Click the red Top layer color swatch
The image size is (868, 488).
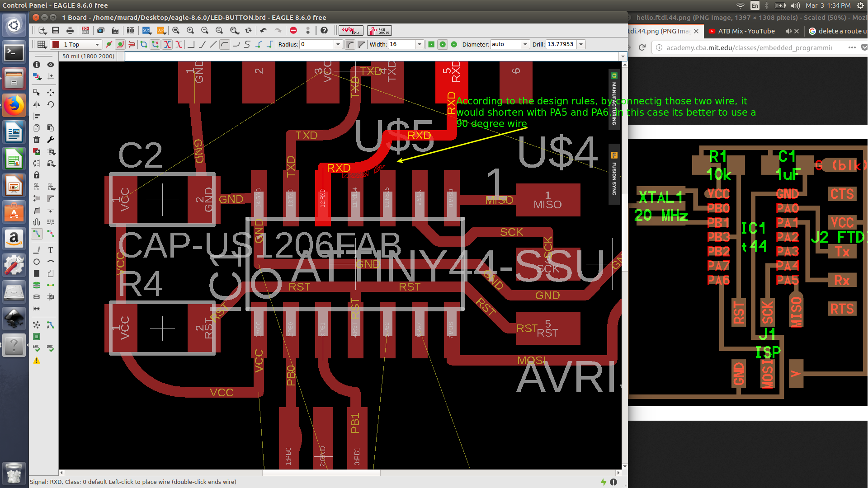pos(56,44)
